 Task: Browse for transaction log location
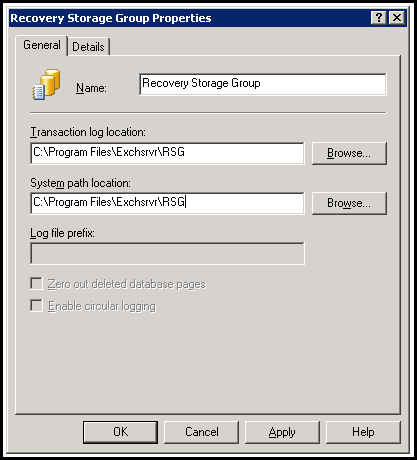tap(349, 153)
